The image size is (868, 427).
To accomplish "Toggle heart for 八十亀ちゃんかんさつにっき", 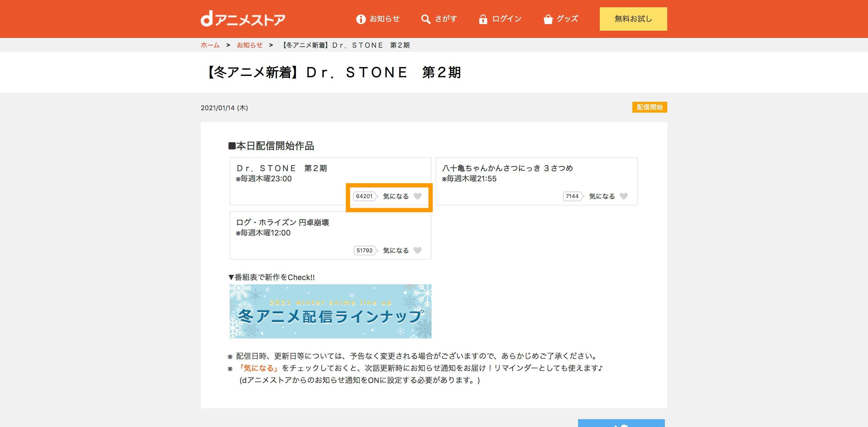I will coord(624,196).
